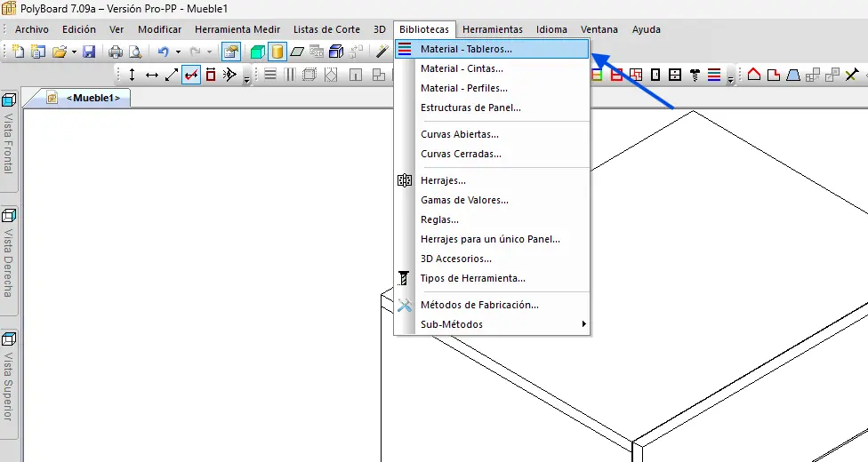Open the dropdown arrow beside Open folder
Viewport: 868px width, 462px height.
(74, 52)
